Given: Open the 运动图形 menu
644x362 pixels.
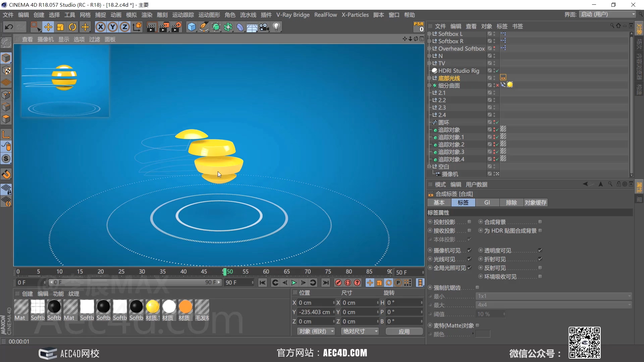Looking at the screenshot, I should 209,15.
